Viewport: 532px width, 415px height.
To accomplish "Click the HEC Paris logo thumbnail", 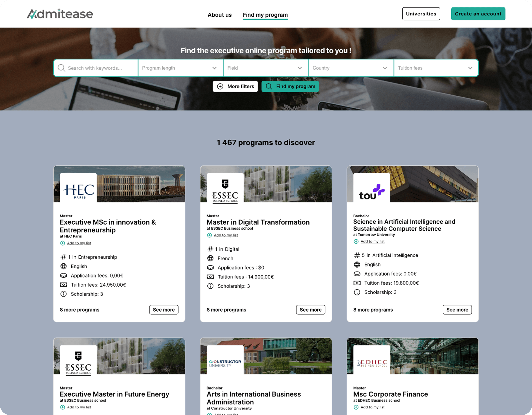I will pyautogui.click(x=78, y=188).
